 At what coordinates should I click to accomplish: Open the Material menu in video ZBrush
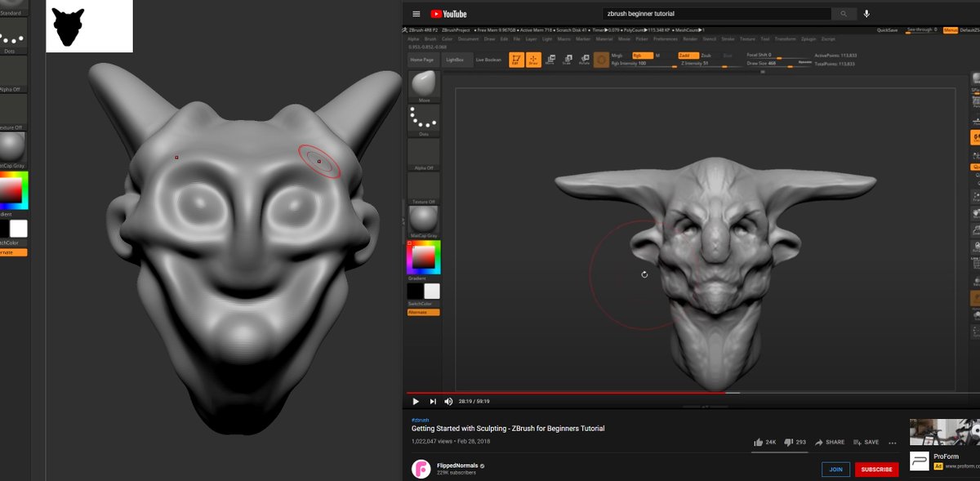click(x=604, y=38)
